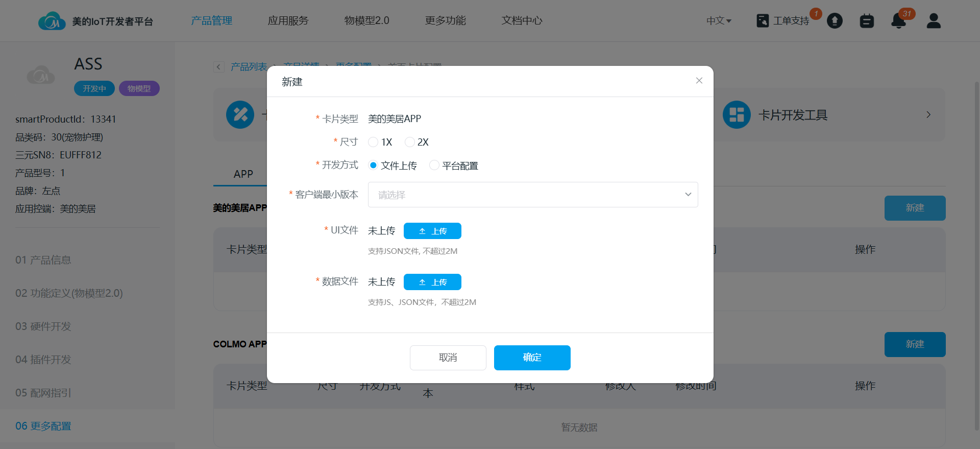Open the work order support icon

[763, 21]
